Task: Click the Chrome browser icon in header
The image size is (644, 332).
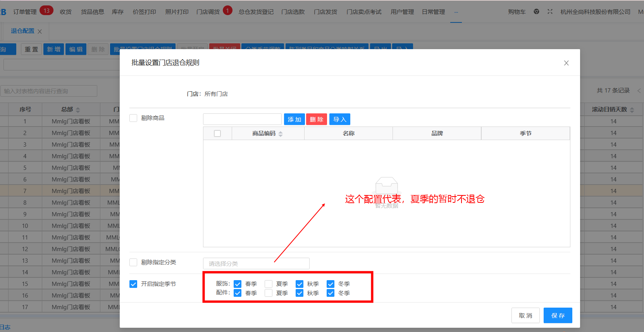Action: 536,12
